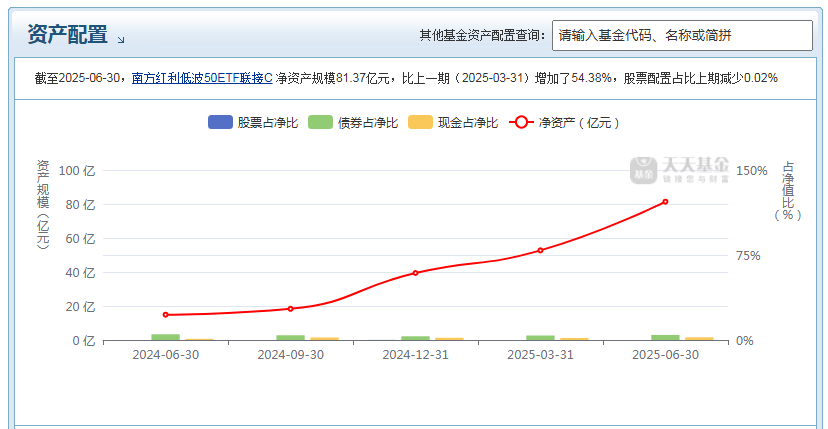Toggle the 净资产（亿元）line legend

[564, 123]
